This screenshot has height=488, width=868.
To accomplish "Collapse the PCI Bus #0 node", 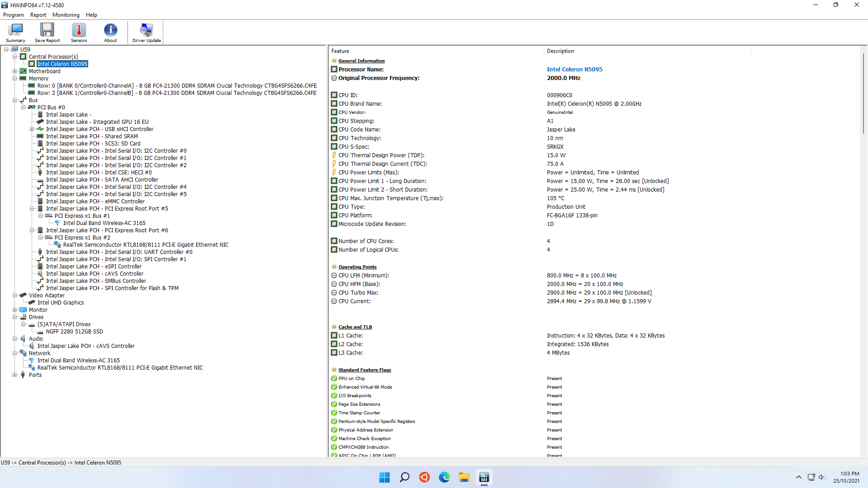I will pos(23,108).
